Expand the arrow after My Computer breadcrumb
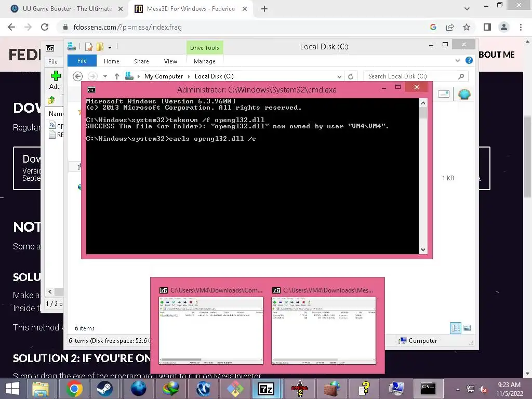 pyautogui.click(x=189, y=77)
